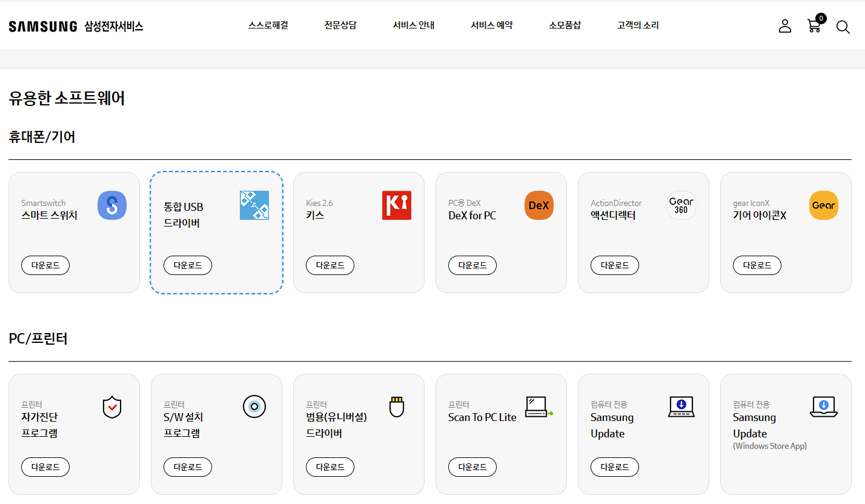Open the 서비스 예약 menu

tap(492, 25)
